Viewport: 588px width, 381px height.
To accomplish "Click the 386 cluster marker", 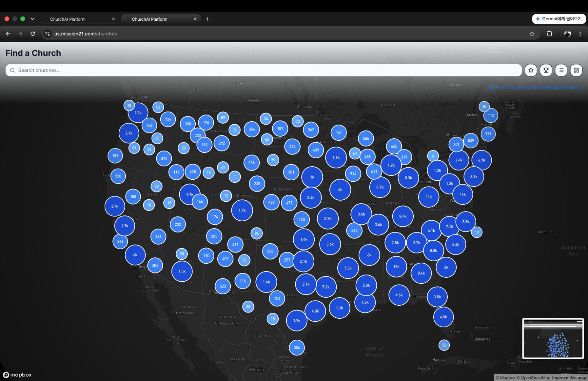I will (158, 237).
